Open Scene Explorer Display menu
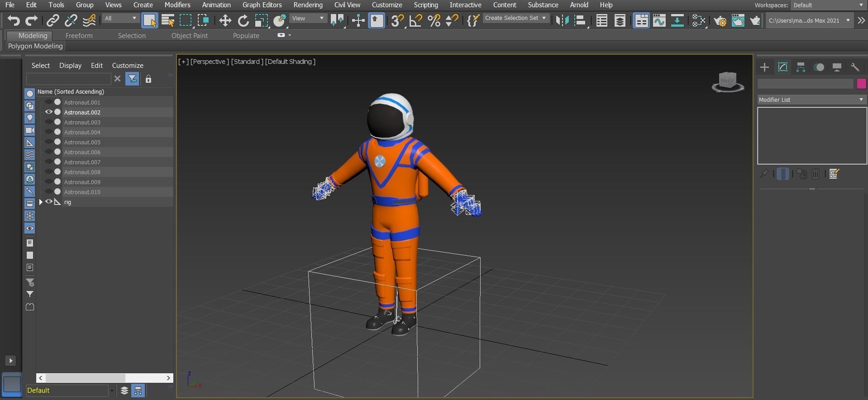Viewport: 868px width, 400px height. [70, 66]
